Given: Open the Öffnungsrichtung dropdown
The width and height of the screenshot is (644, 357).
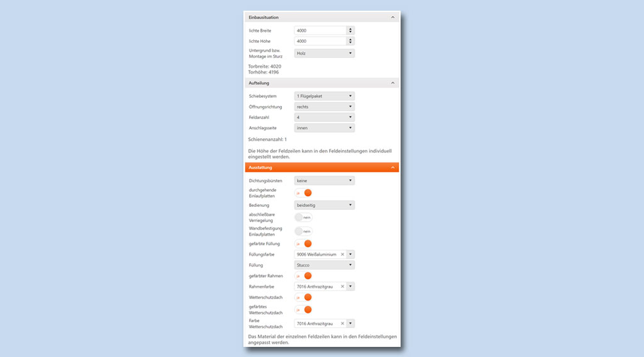Looking at the screenshot, I should [324, 107].
